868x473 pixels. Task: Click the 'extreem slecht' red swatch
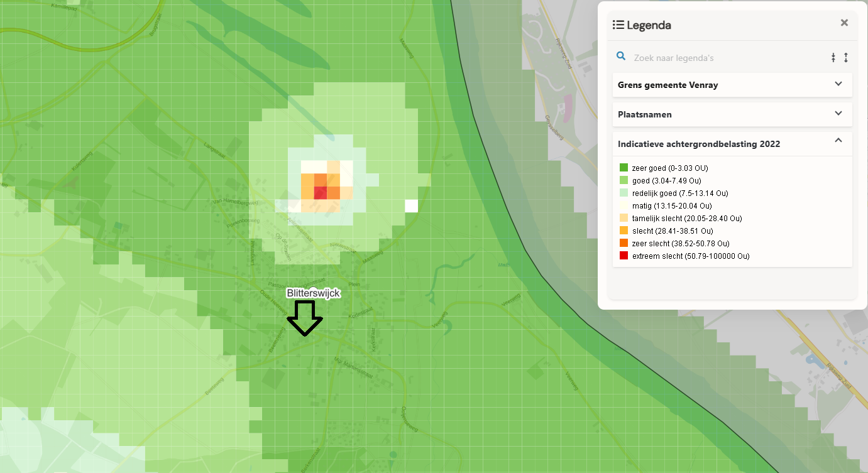click(x=624, y=256)
